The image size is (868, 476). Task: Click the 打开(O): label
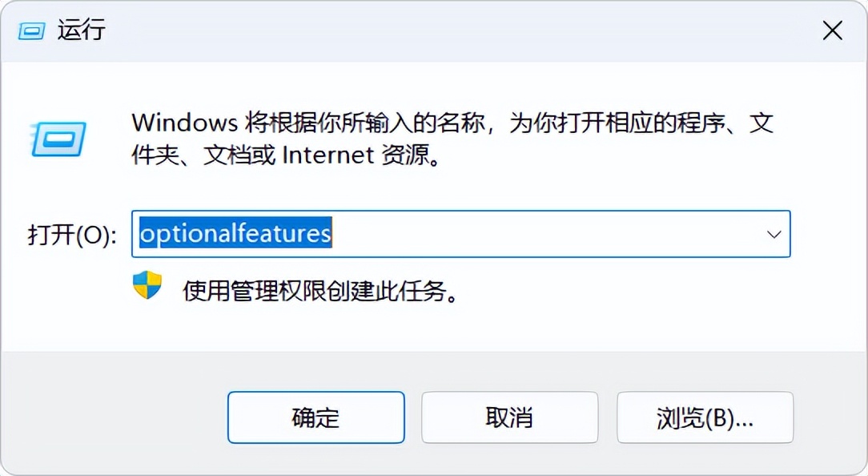(x=72, y=235)
